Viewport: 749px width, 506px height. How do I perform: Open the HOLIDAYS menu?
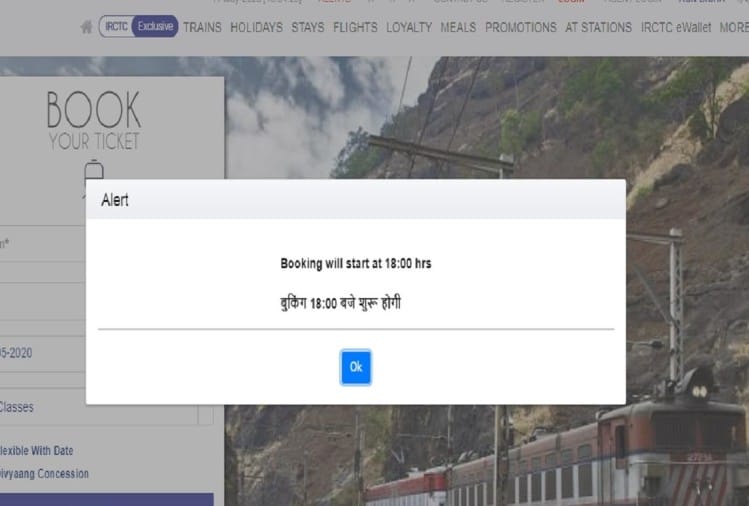point(256,27)
